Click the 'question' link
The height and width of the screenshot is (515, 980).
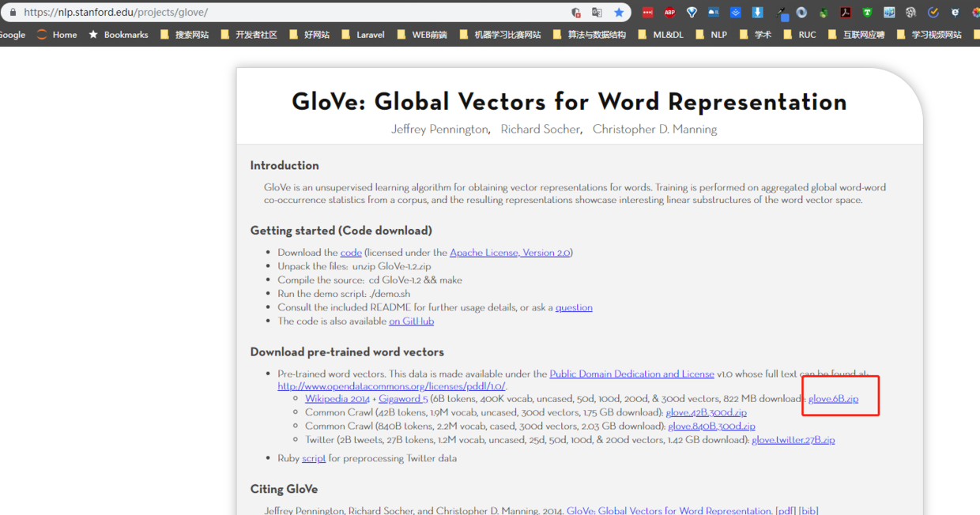click(574, 307)
